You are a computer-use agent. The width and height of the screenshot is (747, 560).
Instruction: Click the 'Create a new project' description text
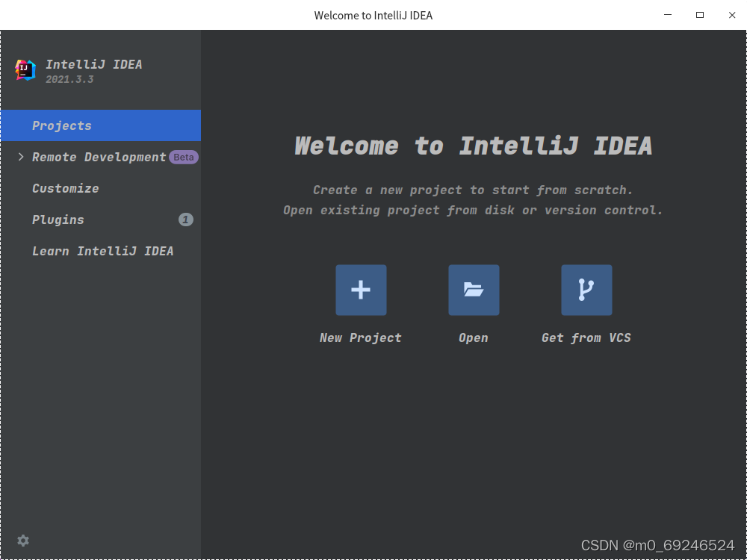(x=473, y=190)
